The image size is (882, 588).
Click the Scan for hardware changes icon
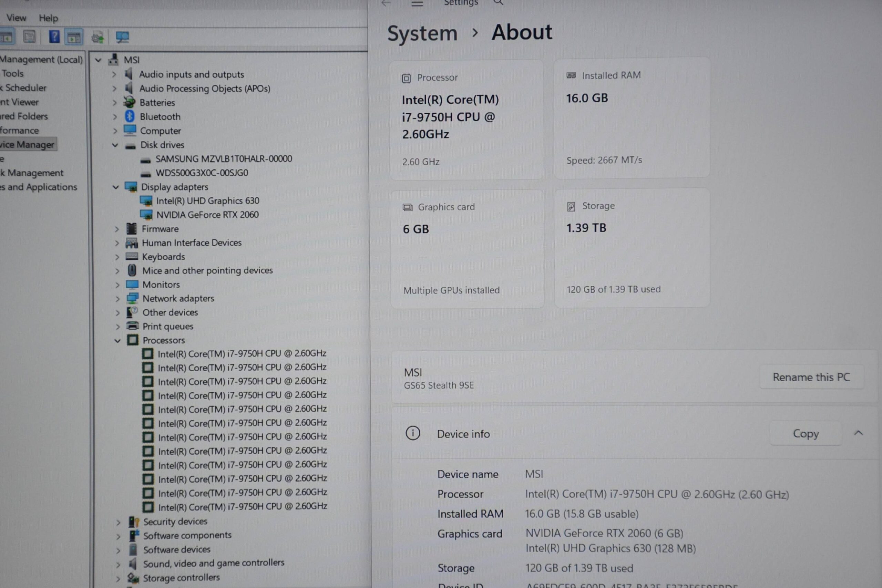[122, 37]
